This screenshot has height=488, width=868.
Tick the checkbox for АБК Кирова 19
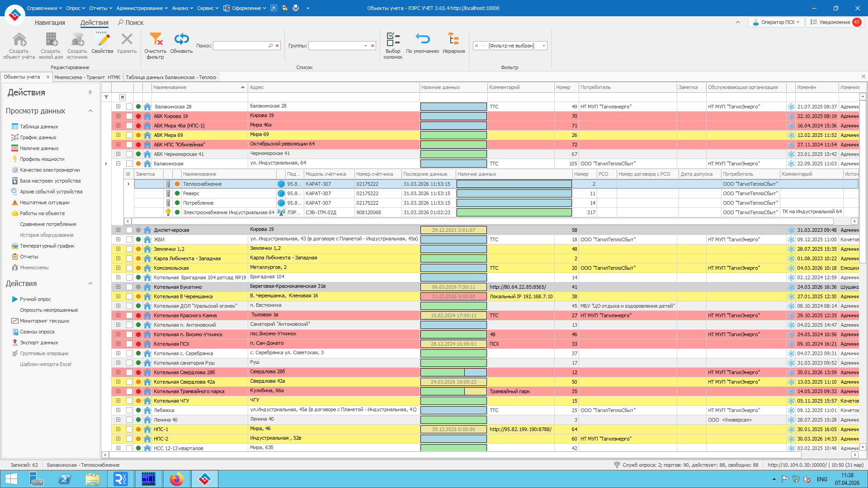coord(129,116)
